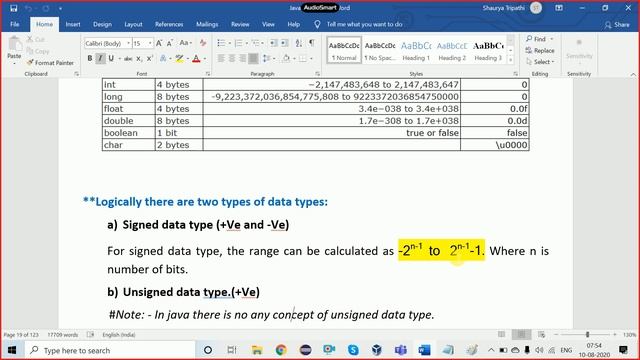Open Paragraph settings dialog launcher
The height and width of the screenshot is (360, 640).
pyautogui.click(x=318, y=74)
